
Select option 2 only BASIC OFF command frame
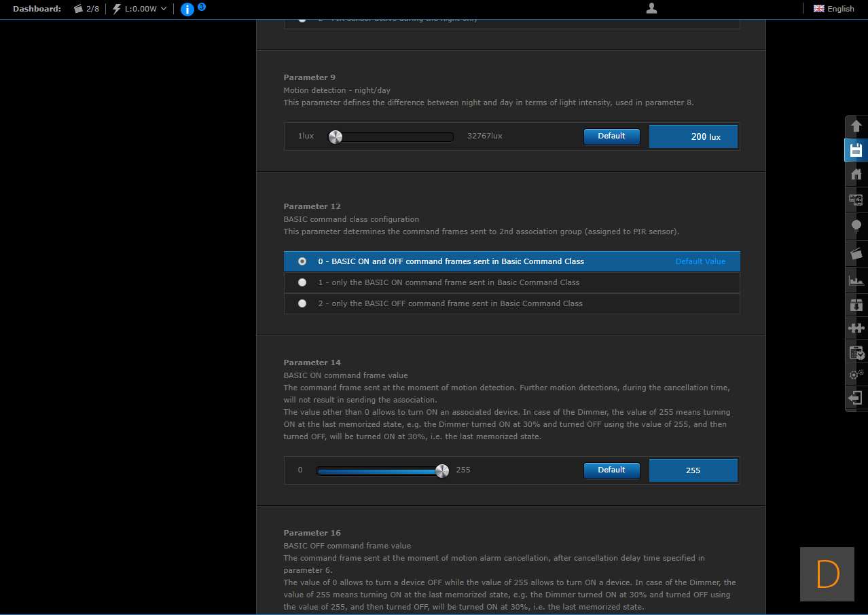click(x=302, y=303)
